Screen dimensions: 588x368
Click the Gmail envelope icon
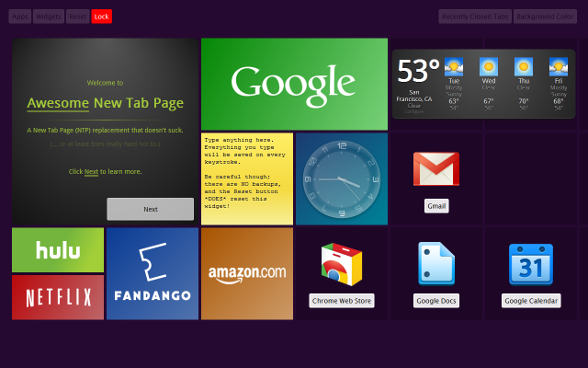(436, 169)
